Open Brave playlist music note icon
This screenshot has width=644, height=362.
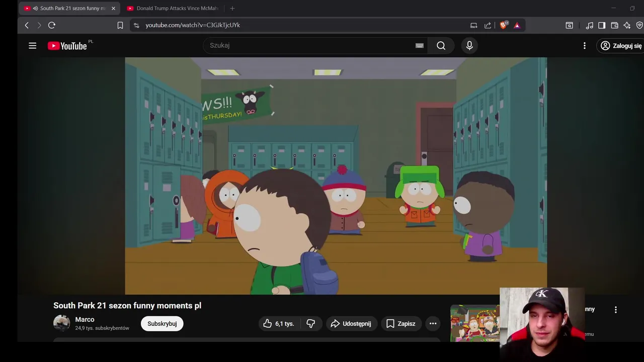pyautogui.click(x=589, y=25)
